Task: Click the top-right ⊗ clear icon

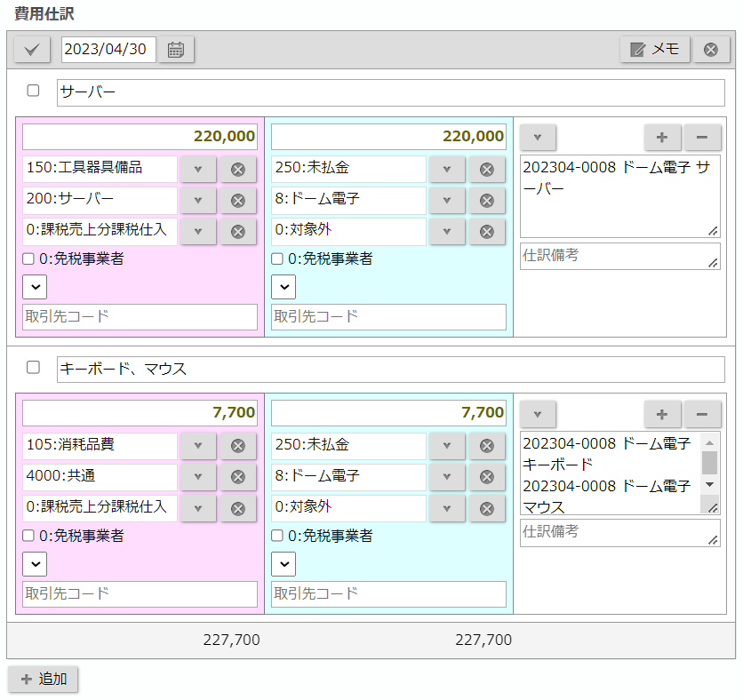Action: pos(711,49)
